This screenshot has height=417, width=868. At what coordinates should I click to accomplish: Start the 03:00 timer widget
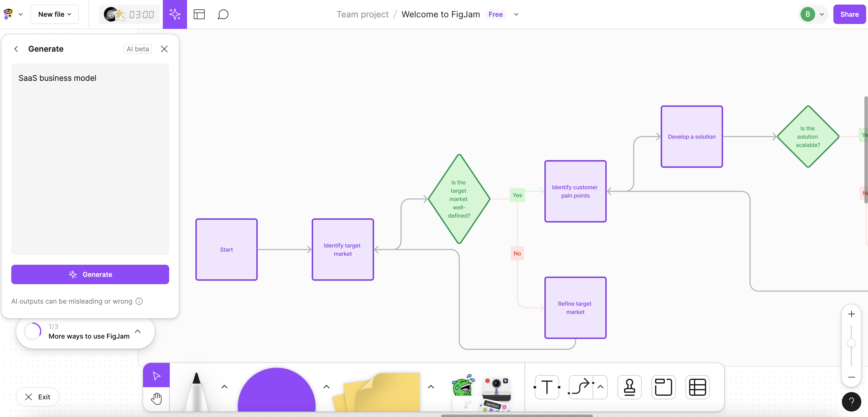(x=129, y=14)
